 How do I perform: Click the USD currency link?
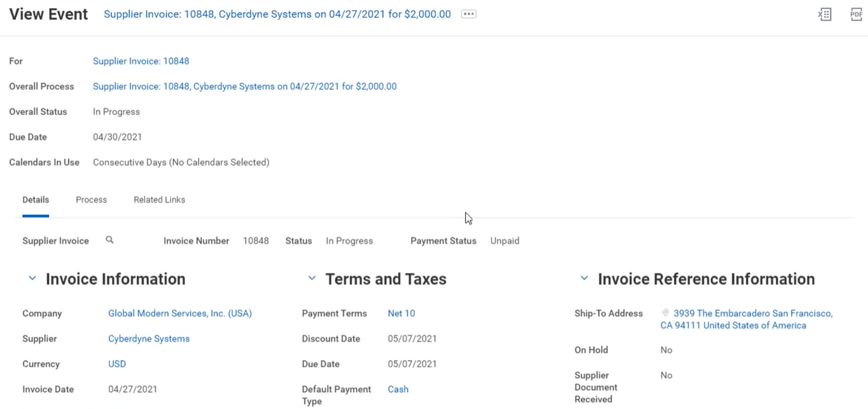tap(117, 364)
